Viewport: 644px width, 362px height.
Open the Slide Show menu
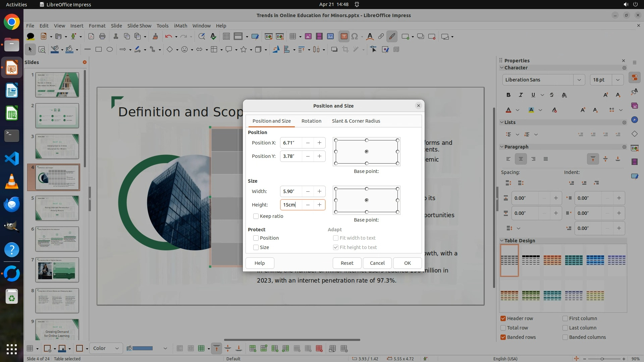click(139, 26)
